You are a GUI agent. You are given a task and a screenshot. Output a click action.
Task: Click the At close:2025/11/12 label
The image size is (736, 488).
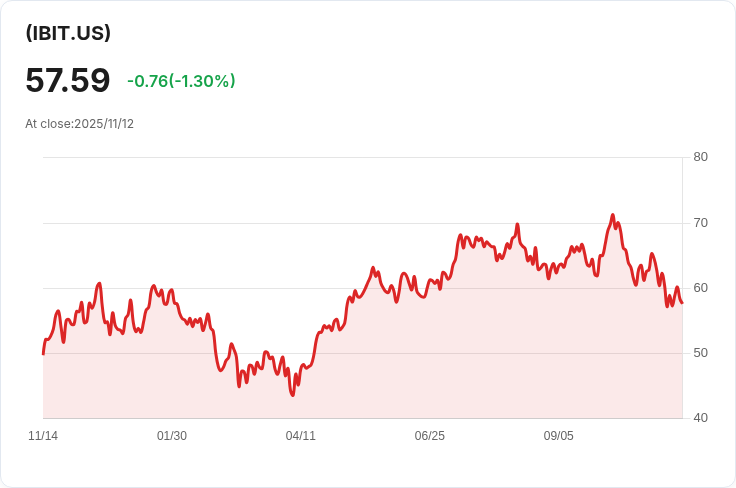click(x=79, y=124)
